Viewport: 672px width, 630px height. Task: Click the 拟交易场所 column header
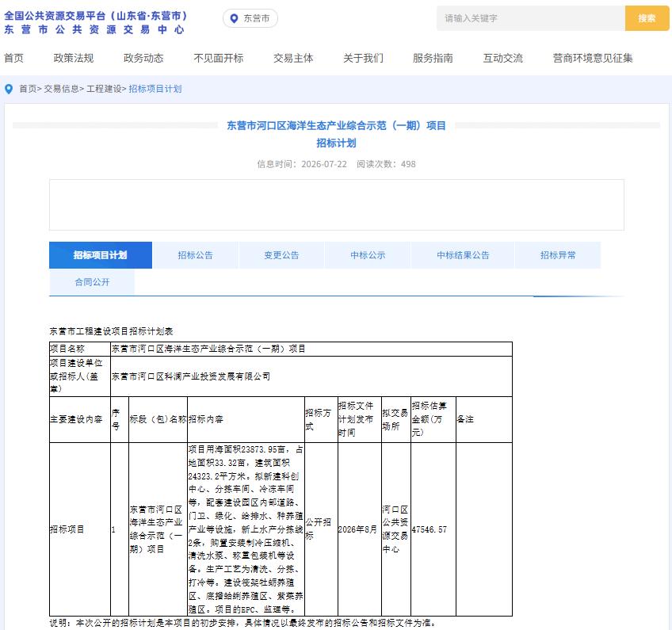tap(396, 419)
